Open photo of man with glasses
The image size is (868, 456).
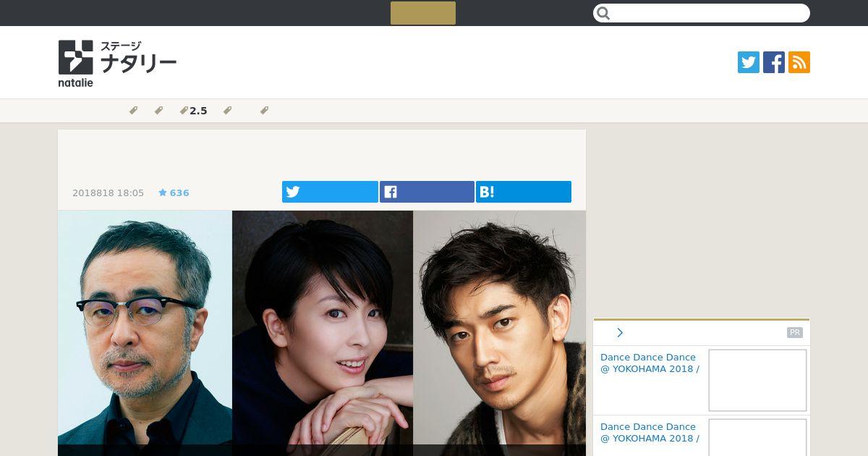click(145, 333)
